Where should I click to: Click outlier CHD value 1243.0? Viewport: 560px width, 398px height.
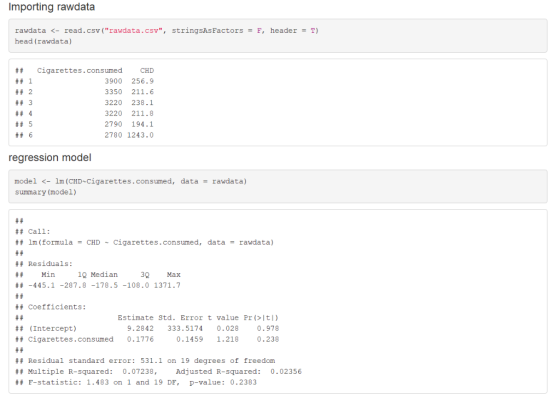(140, 135)
